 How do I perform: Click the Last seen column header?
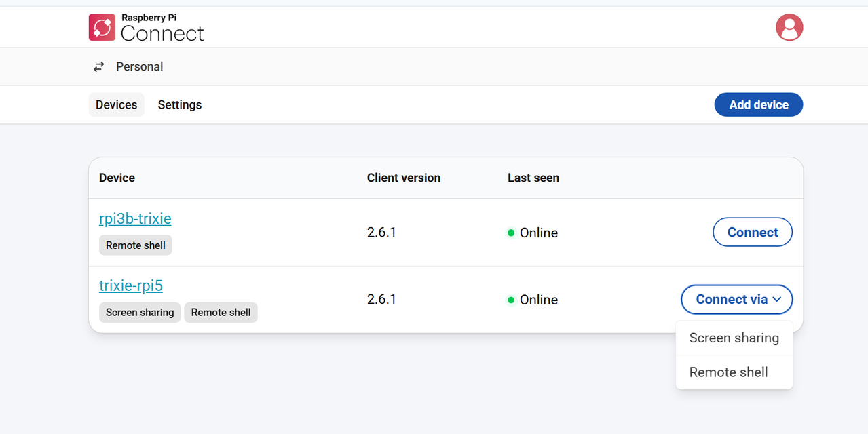[533, 178]
